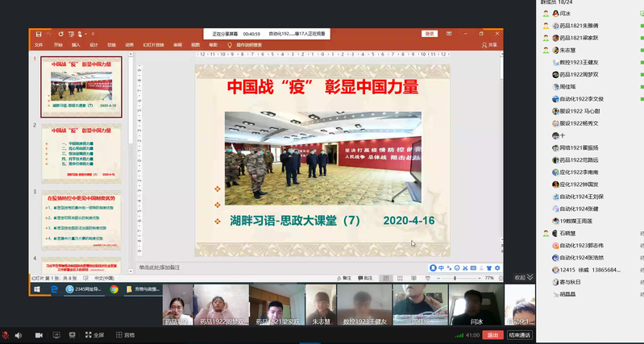
Task: Click the 77% zoom level
Action: click(489, 278)
